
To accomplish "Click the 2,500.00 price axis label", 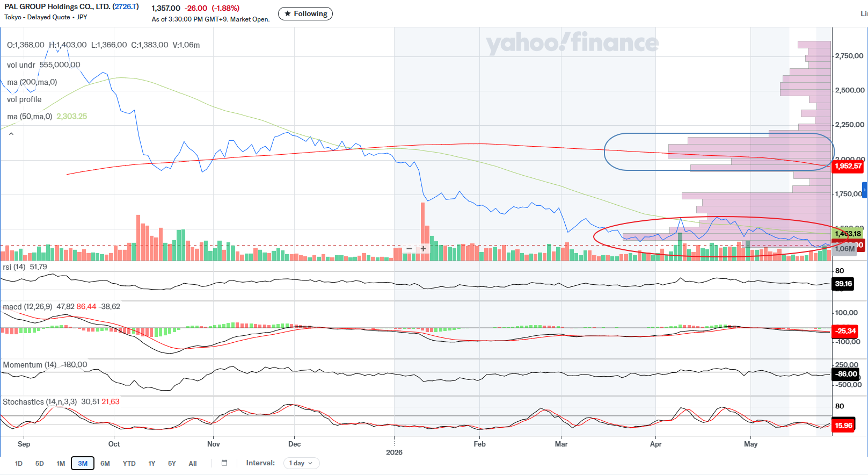I will tap(849, 90).
